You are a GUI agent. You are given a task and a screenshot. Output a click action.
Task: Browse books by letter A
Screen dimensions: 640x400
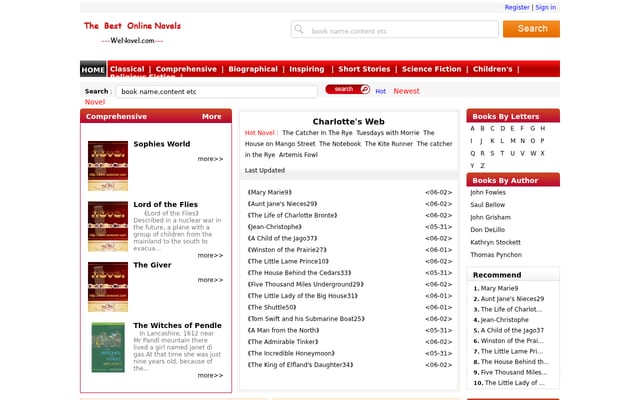point(472,128)
